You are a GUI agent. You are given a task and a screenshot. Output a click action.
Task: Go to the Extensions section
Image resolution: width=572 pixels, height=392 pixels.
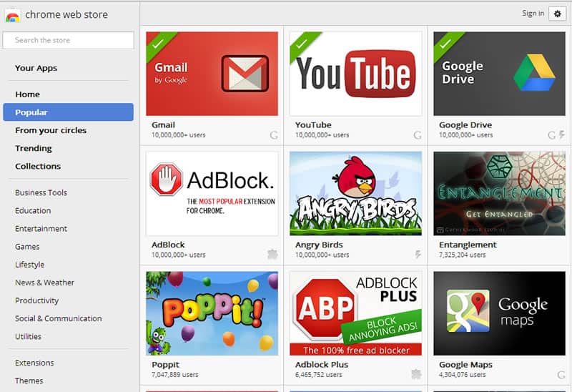click(34, 363)
